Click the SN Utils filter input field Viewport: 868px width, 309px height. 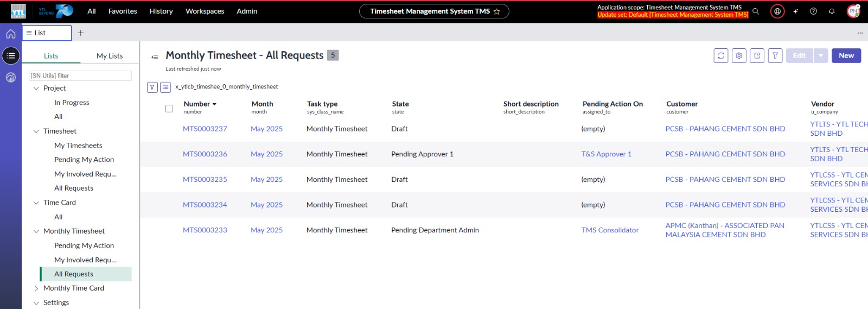(x=80, y=76)
